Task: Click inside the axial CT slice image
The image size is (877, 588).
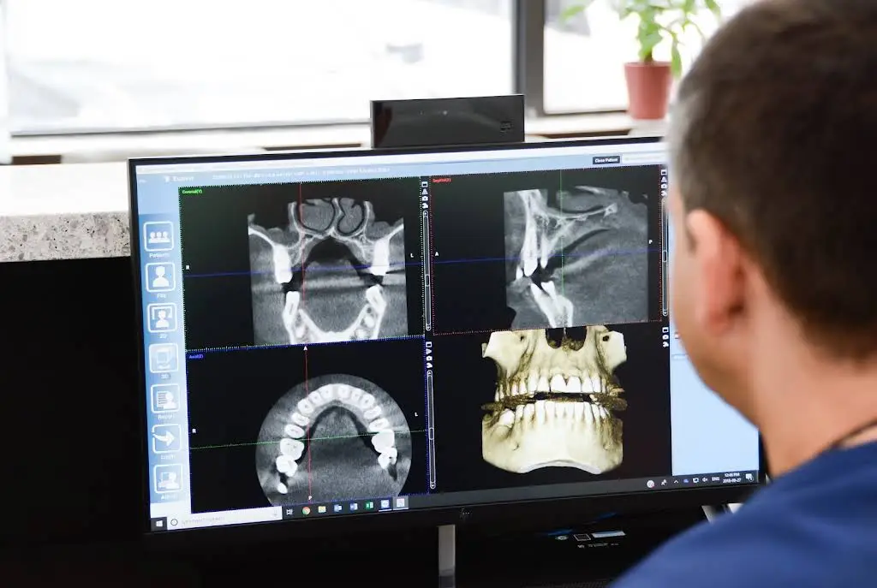Action: click(335, 439)
